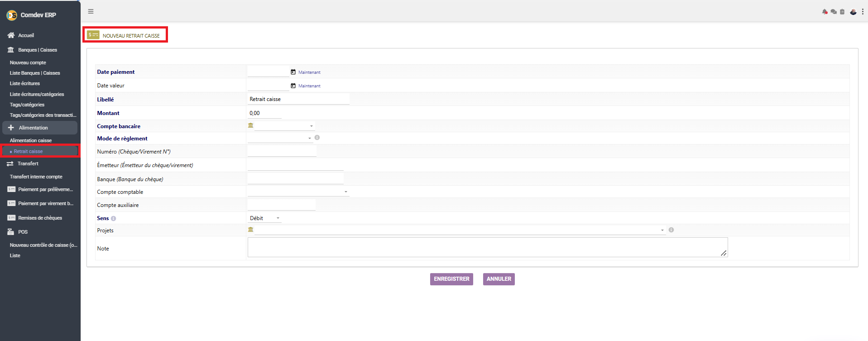Open calendar picker for Date valeur
Viewport: 868px width, 341px height.
click(293, 86)
